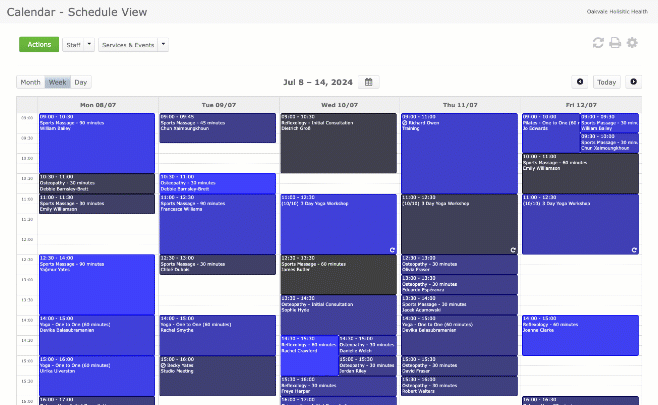
Task: Jump to Today button
Action: pos(606,82)
